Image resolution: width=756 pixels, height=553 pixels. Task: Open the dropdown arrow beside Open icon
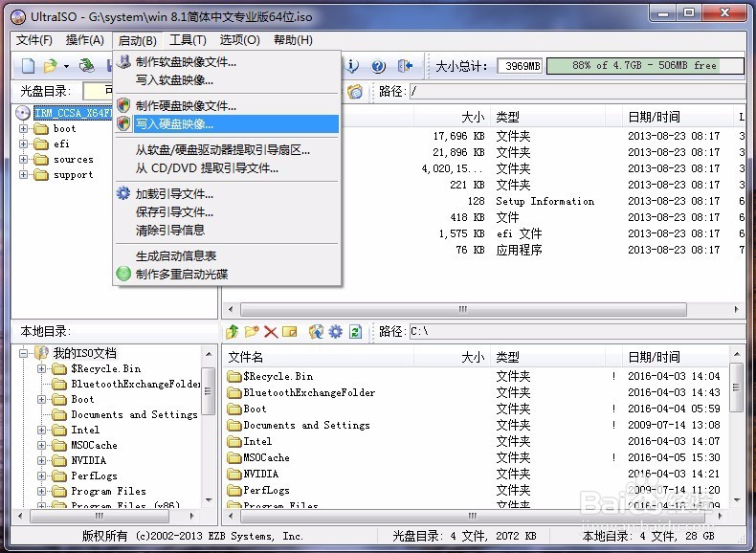click(x=66, y=66)
